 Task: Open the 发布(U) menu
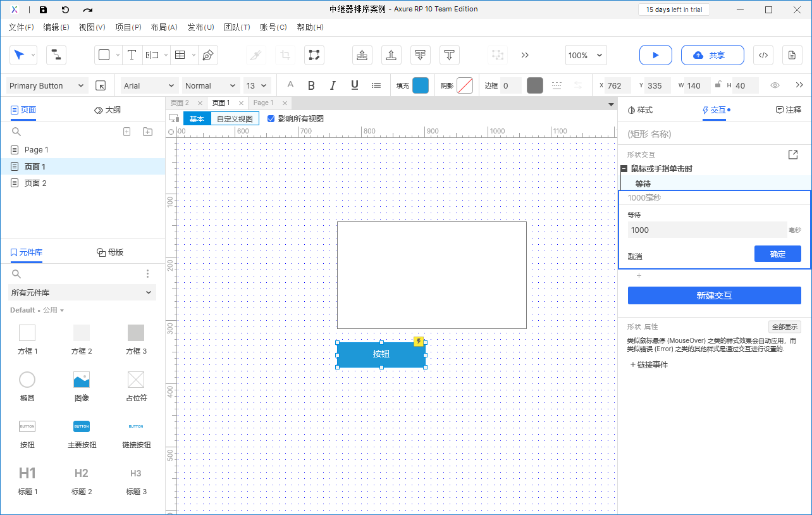[x=200, y=27]
